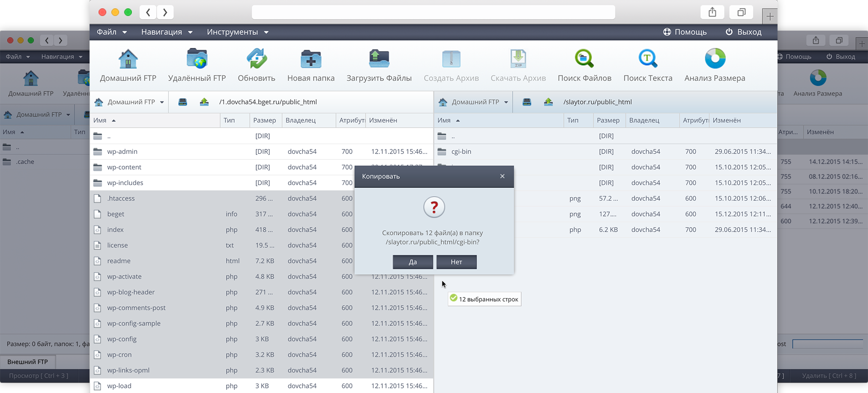The image size is (868, 393).
Task: Click Выход in the front window
Action: point(743,32)
